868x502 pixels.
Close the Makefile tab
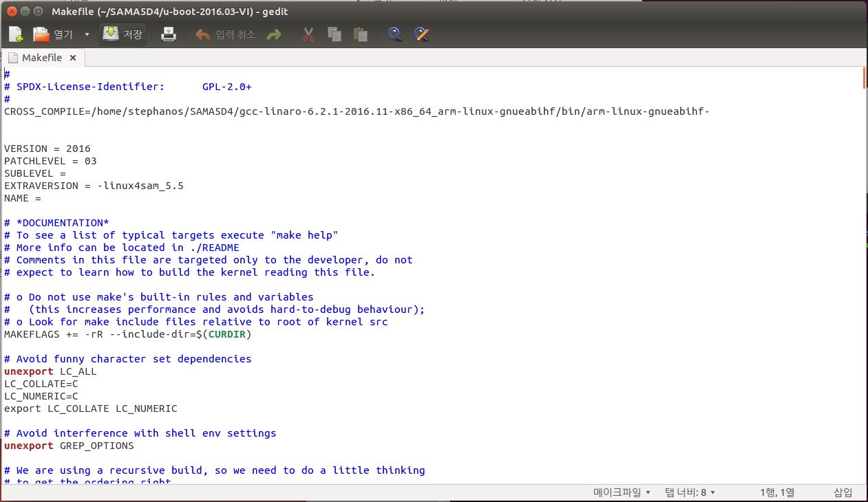coord(73,58)
